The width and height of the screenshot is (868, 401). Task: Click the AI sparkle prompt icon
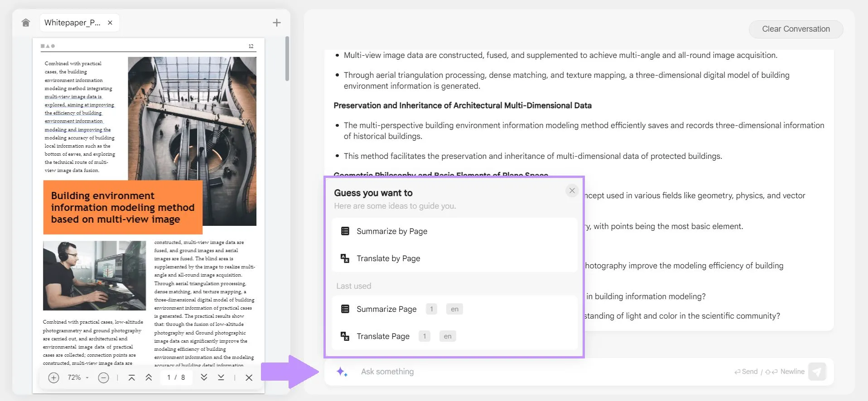(342, 372)
